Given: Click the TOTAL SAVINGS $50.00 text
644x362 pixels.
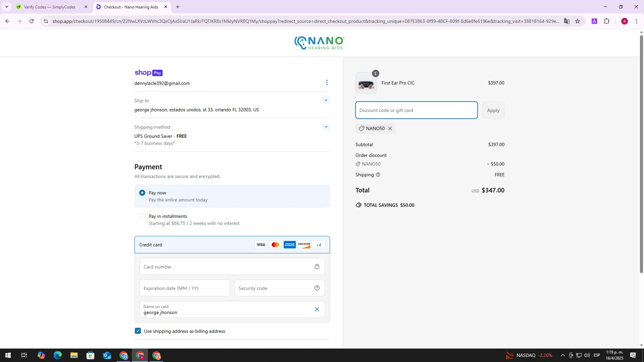Looking at the screenshot, I should coord(389,205).
